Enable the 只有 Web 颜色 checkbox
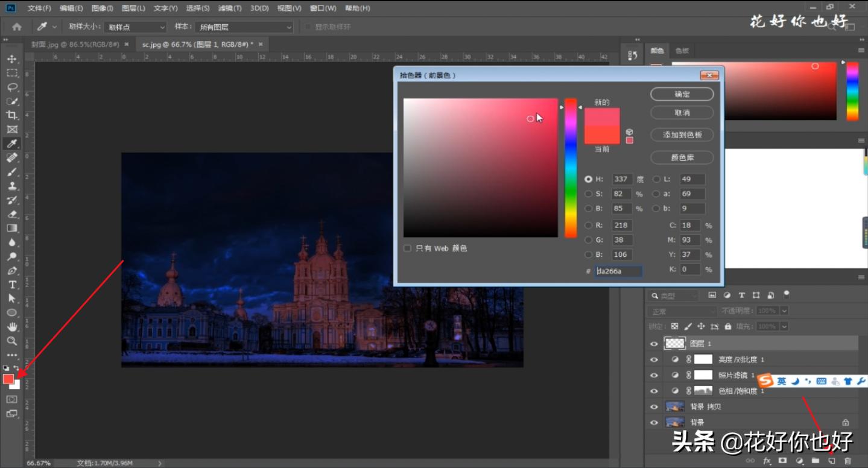This screenshot has width=868, height=468. (x=408, y=248)
